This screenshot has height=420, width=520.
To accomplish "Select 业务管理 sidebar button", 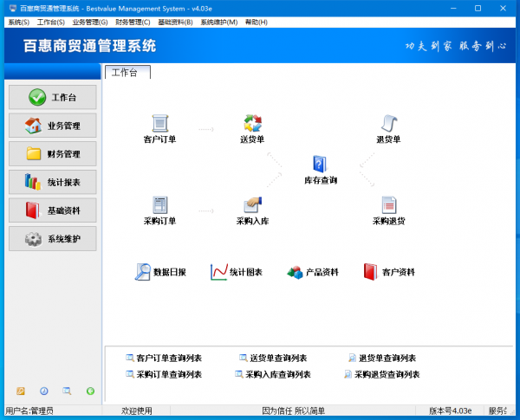I will coord(53,126).
